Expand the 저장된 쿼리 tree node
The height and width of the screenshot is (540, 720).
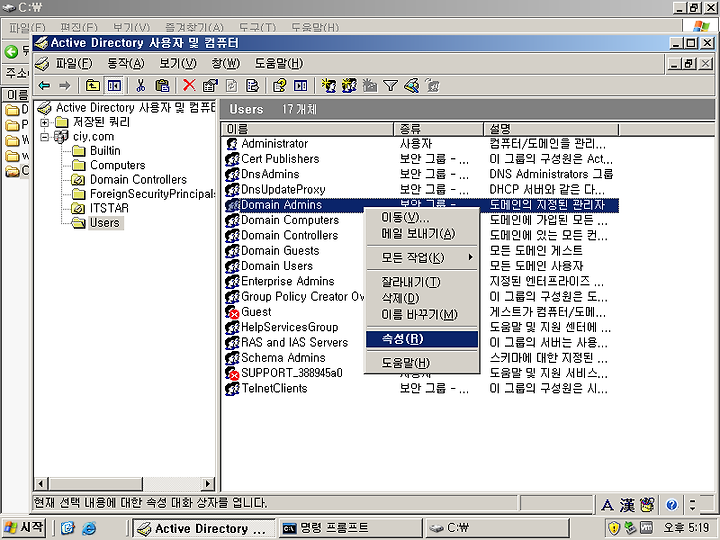(45, 123)
